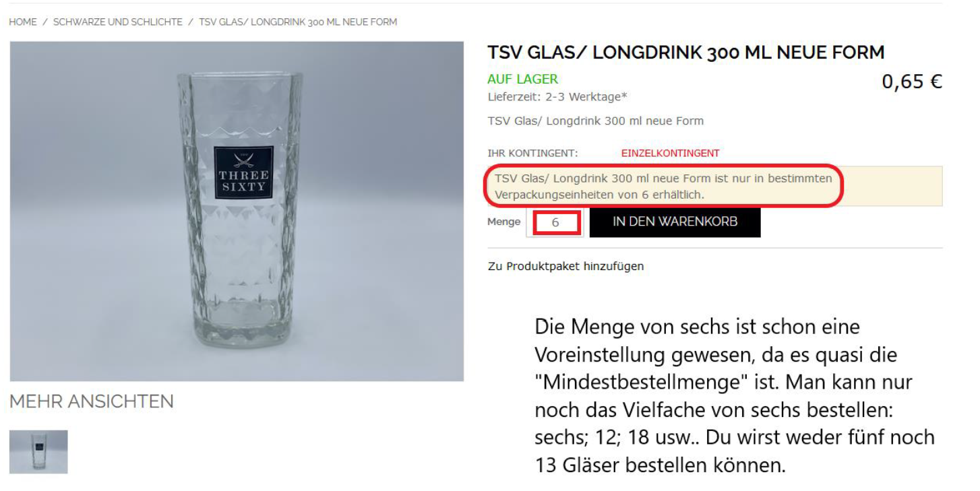The height and width of the screenshot is (491, 980).
Task: Click the red EINZELKONTINGENT label
Action: [670, 154]
